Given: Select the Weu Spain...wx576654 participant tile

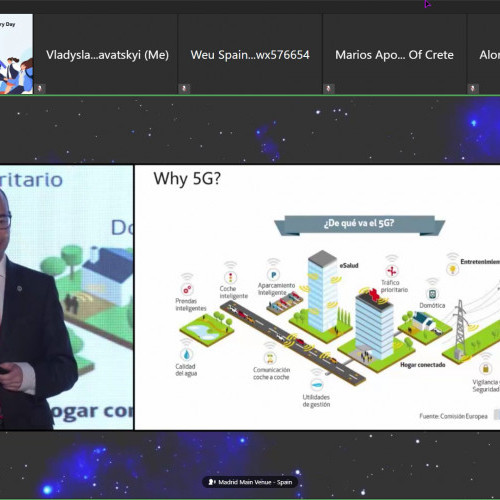Looking at the screenshot, I should [250, 54].
